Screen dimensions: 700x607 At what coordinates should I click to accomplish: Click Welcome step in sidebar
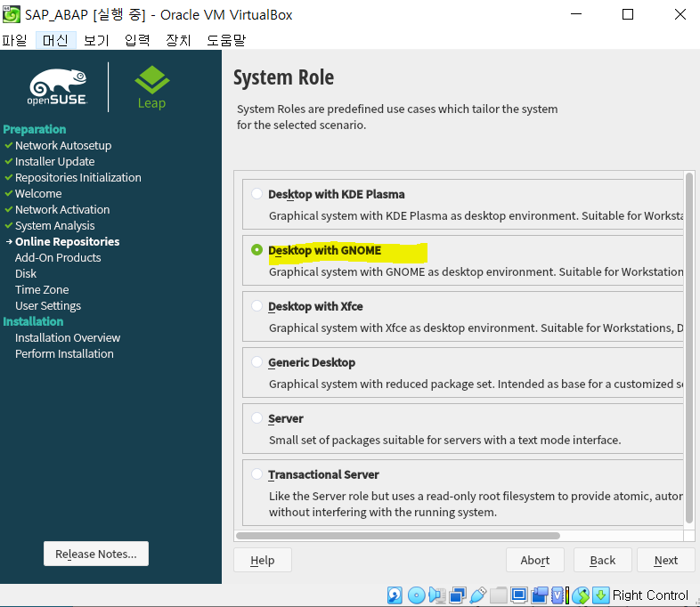[38, 193]
